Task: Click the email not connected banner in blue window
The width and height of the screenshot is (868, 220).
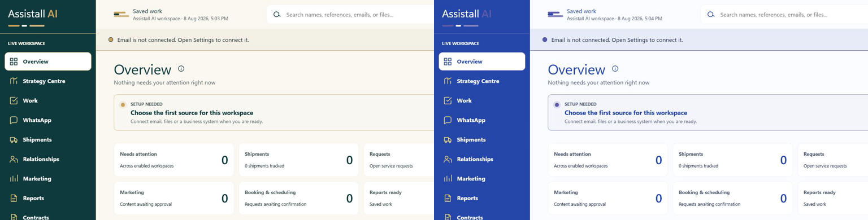Action: pos(699,40)
